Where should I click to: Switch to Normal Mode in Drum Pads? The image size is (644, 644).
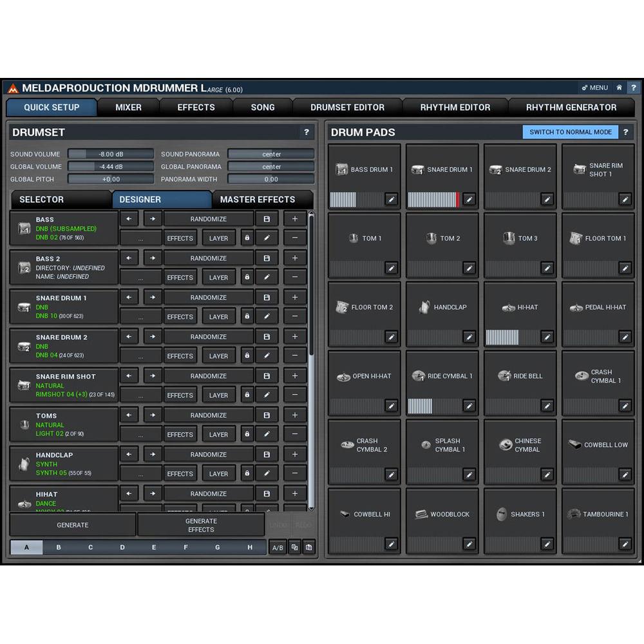(x=570, y=131)
